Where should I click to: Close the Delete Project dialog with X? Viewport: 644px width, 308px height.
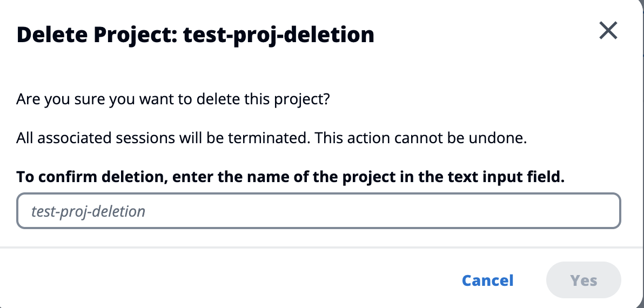pos(608,31)
